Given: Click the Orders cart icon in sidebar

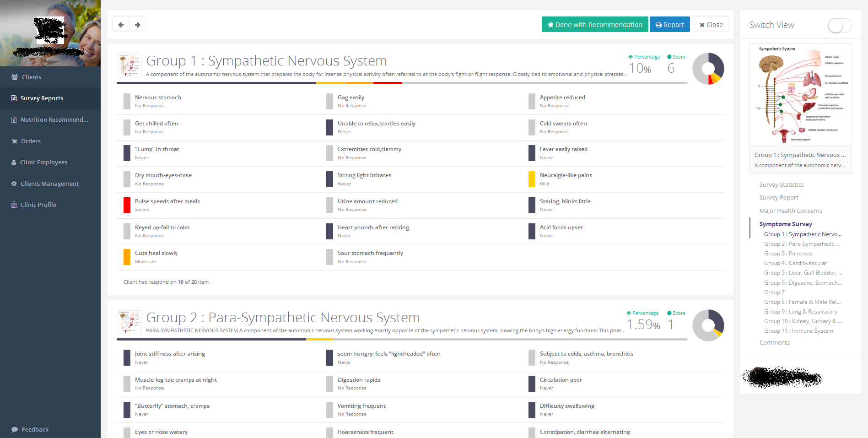Looking at the screenshot, I should click(15, 141).
